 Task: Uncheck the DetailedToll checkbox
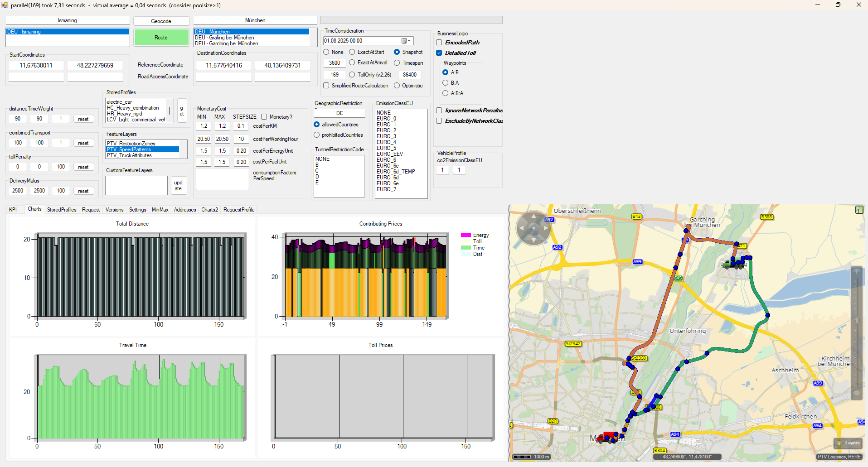[x=439, y=53]
